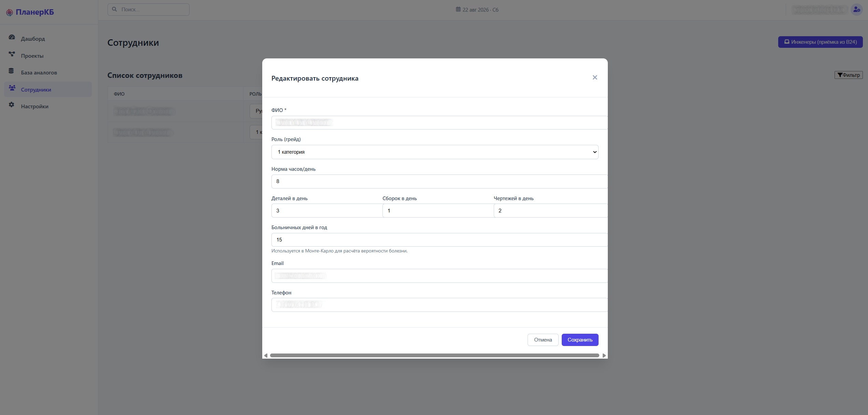Click the ПланерКБ title text
This screenshot has width=868, height=415.
35,12
